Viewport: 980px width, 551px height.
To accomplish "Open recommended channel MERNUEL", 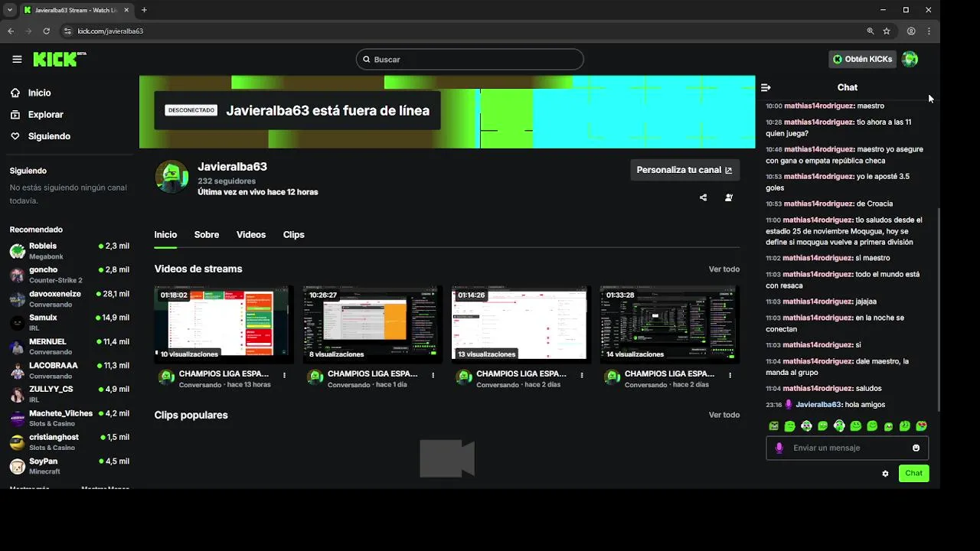I will point(69,347).
